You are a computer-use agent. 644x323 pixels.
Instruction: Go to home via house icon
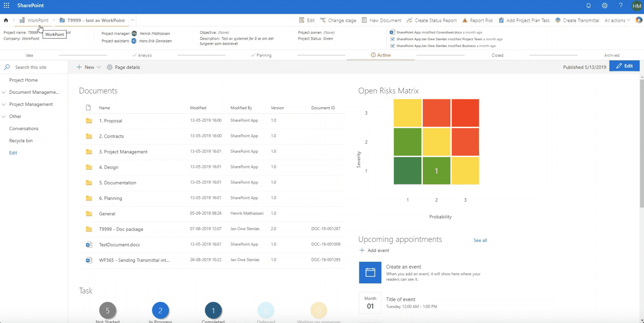click(6, 20)
